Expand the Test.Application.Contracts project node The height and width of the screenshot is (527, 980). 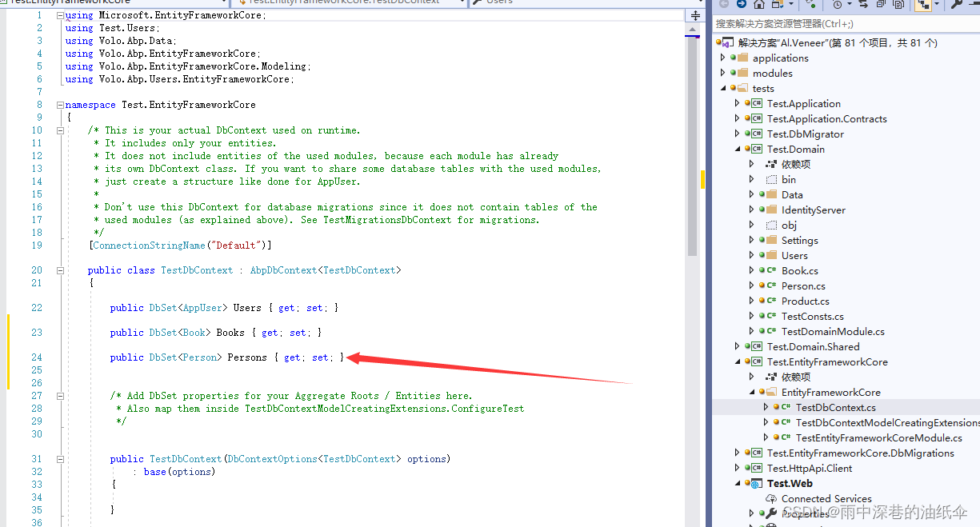[738, 118]
